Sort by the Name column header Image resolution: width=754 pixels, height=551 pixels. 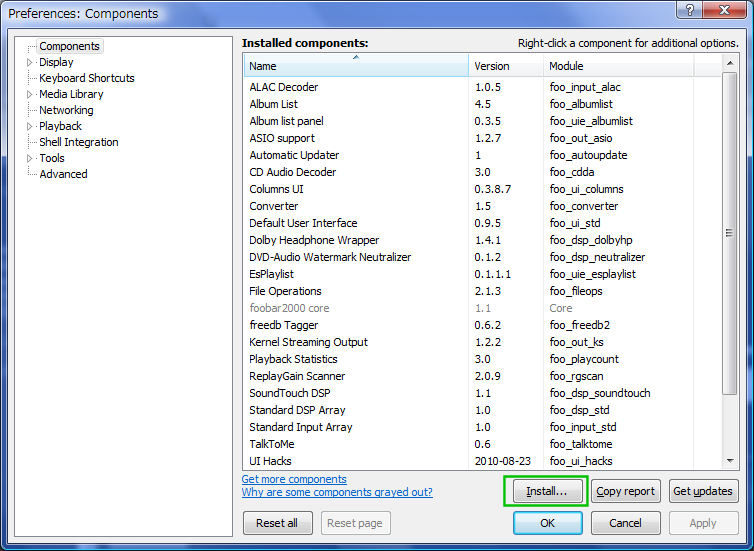click(356, 65)
